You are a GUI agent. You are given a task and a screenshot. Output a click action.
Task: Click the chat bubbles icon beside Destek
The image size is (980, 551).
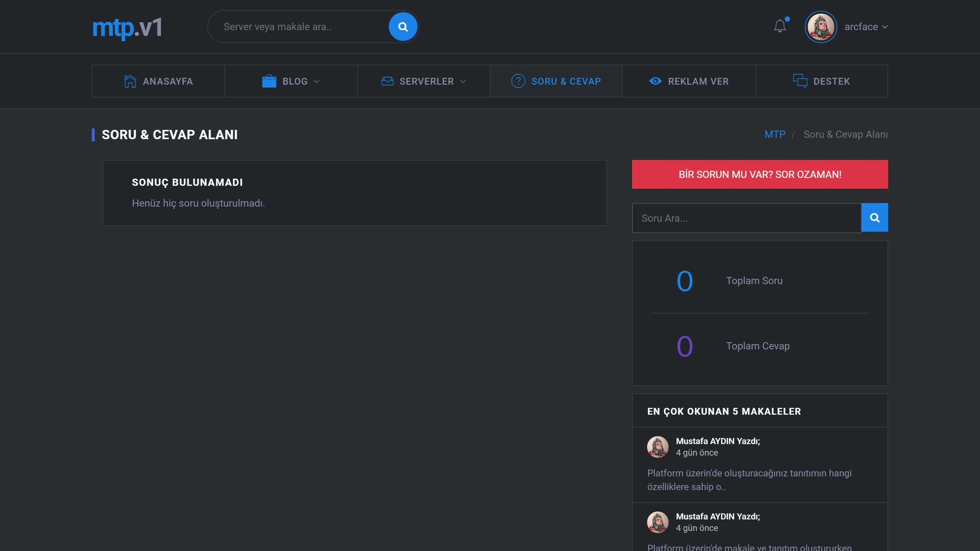point(800,81)
